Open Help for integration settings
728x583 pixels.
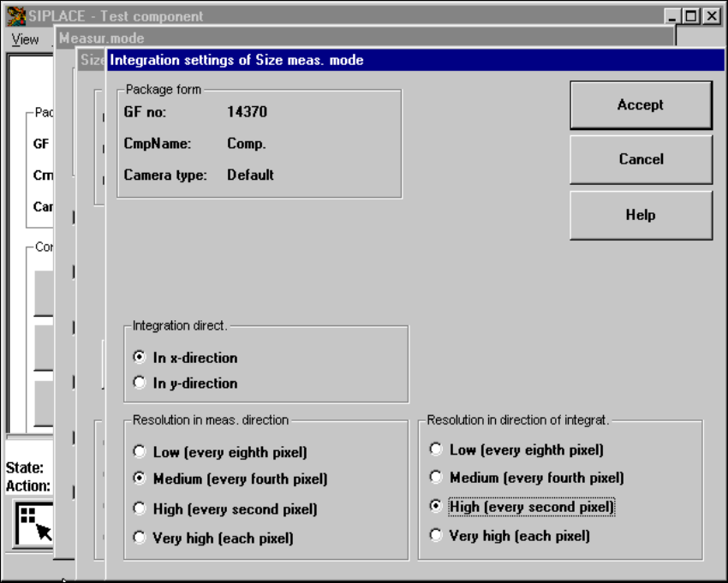640,215
